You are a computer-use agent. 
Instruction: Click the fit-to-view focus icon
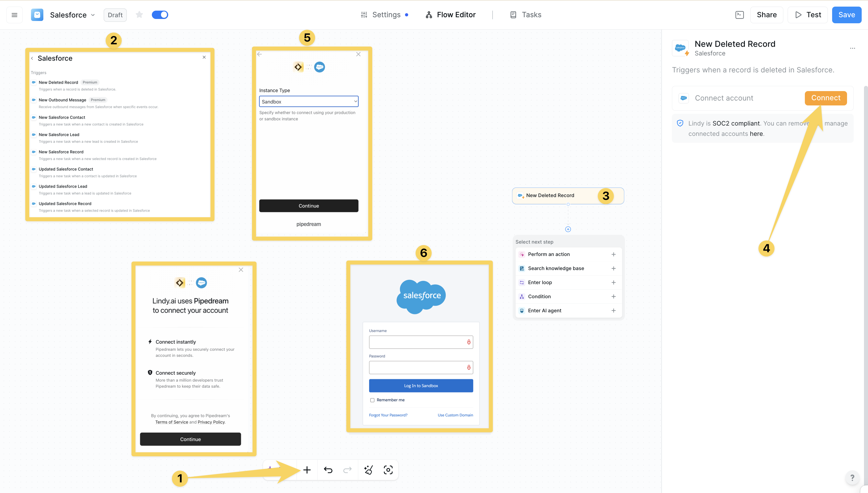(388, 470)
